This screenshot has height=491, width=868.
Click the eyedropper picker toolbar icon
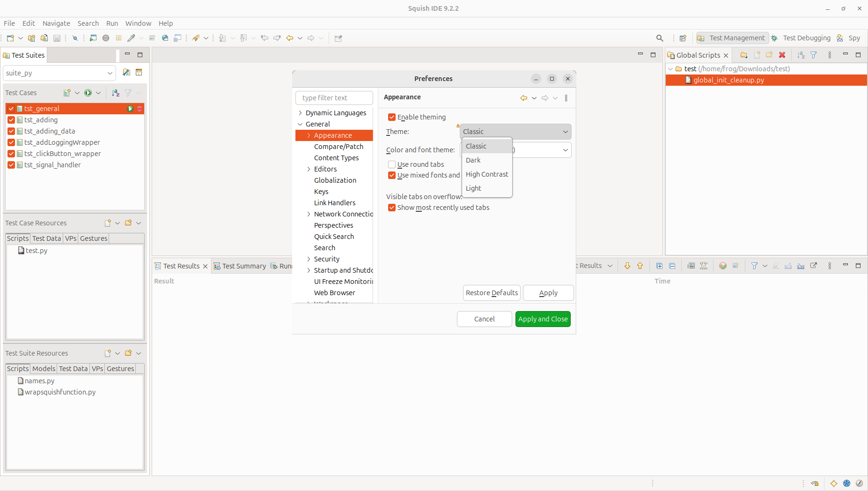(131, 38)
